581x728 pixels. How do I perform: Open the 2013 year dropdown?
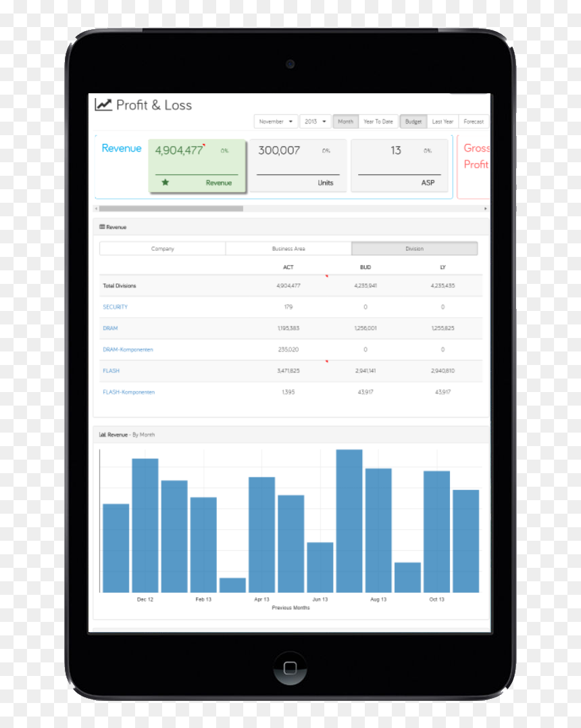(x=315, y=121)
